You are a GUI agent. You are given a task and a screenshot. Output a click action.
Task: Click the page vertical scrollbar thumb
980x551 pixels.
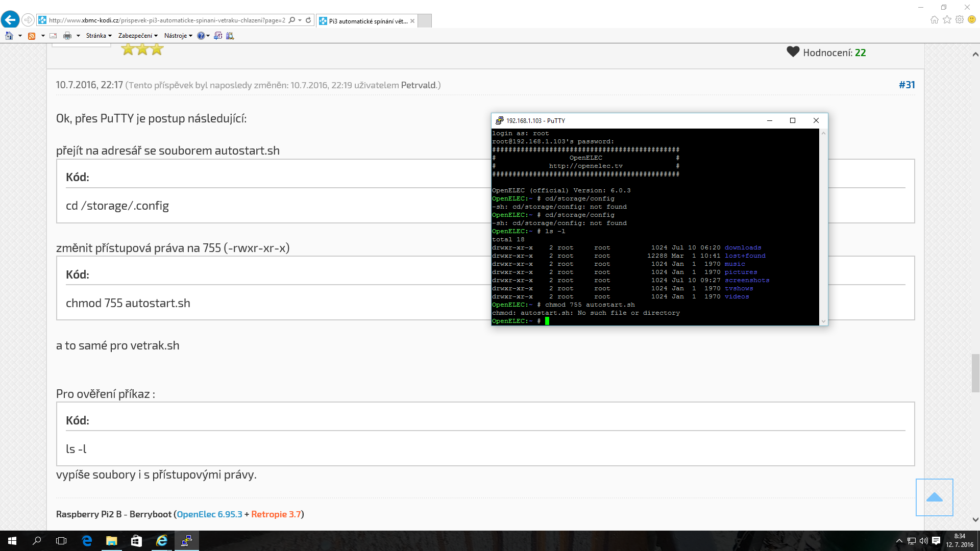tap(975, 372)
